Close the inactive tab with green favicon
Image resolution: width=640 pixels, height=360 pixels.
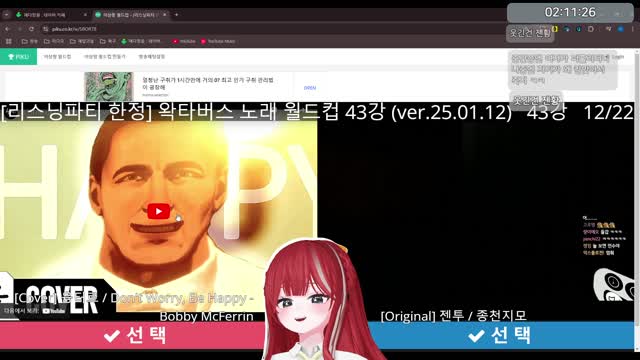[x=85, y=15]
